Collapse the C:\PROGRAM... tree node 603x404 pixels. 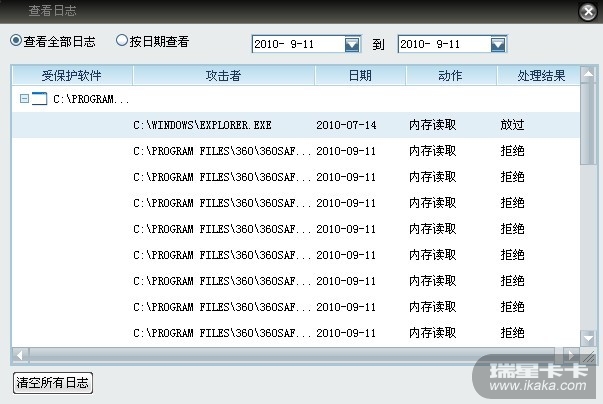click(24, 99)
